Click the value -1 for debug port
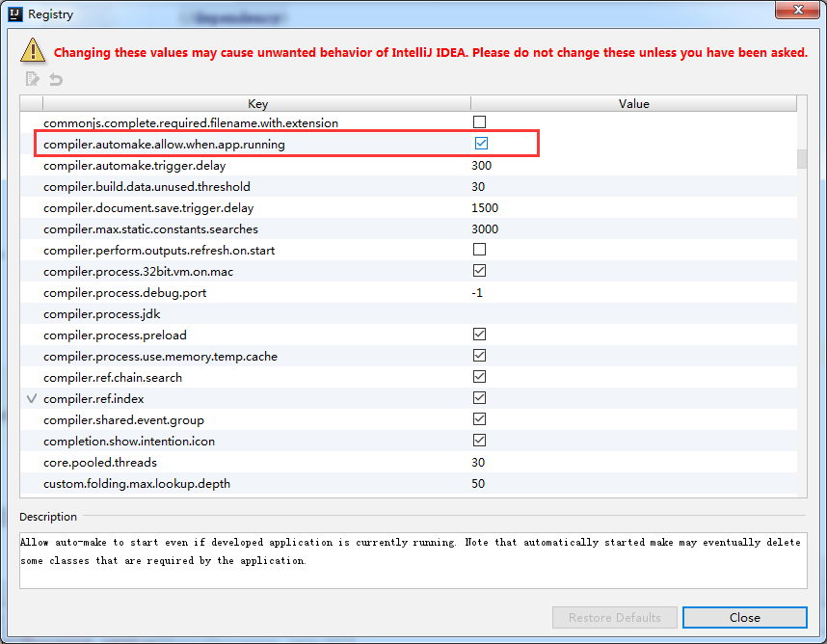 point(477,293)
